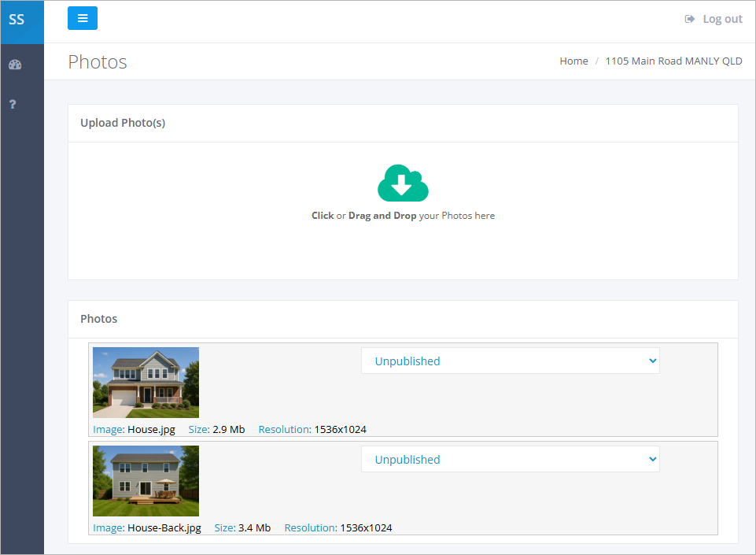View the House.jpg photo thumbnail

coord(146,382)
